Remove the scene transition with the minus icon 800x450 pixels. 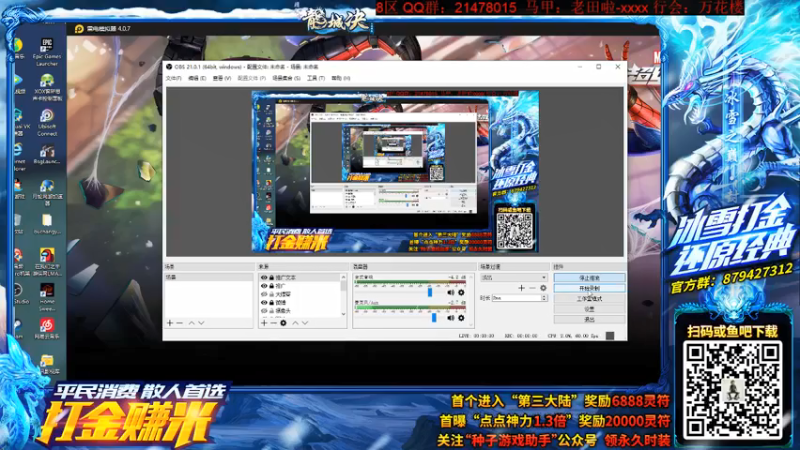tap(532, 288)
